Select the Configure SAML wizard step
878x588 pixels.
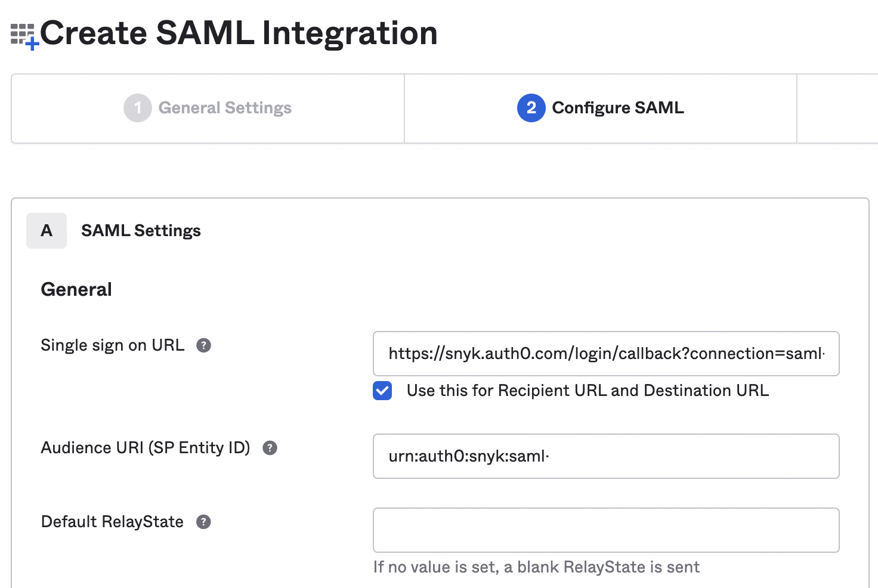618,108
